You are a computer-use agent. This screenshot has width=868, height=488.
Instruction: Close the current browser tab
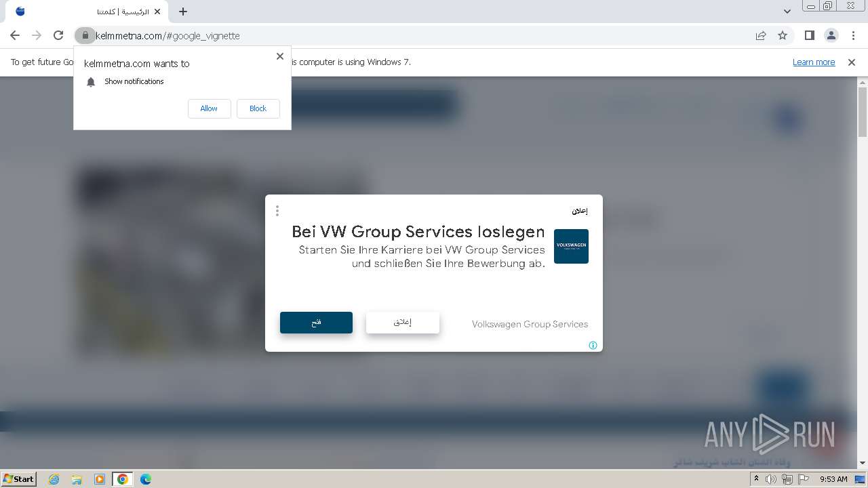point(157,12)
